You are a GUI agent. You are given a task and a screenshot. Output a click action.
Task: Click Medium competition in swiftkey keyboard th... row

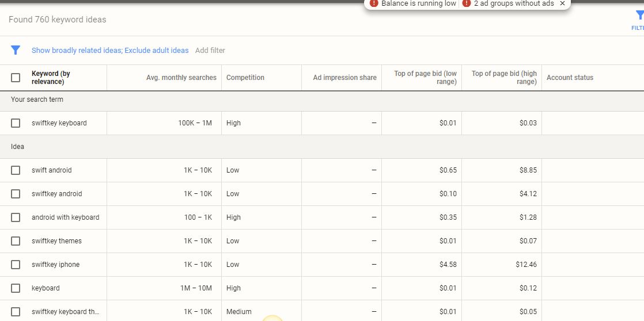pyautogui.click(x=238, y=312)
